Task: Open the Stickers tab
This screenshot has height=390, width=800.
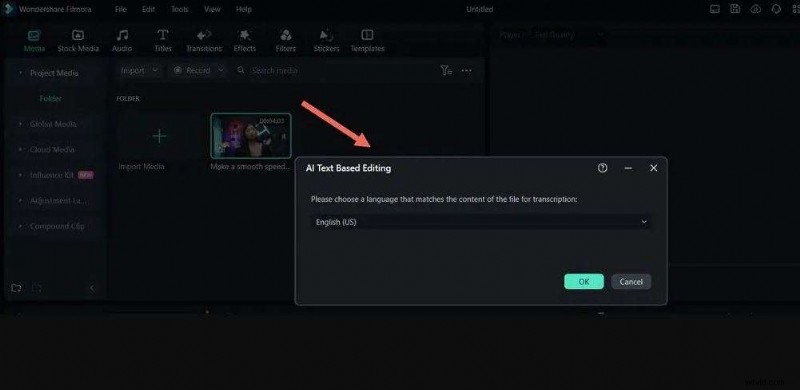Action: coord(327,41)
